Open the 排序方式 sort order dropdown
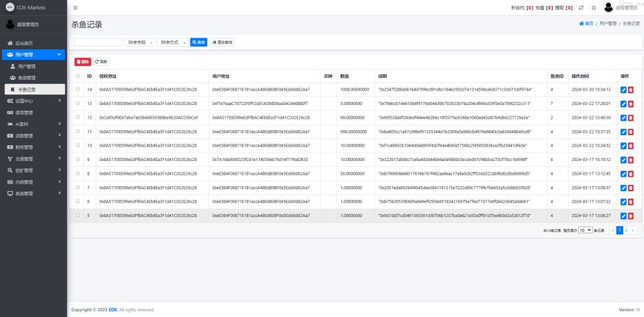Image resolution: width=644 pixels, height=317 pixels. 172,42
